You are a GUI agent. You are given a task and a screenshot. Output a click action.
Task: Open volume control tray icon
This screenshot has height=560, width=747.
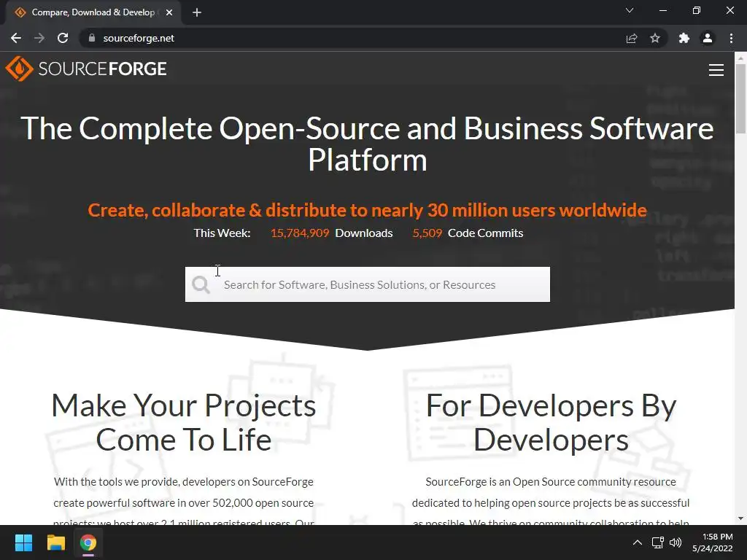(676, 542)
